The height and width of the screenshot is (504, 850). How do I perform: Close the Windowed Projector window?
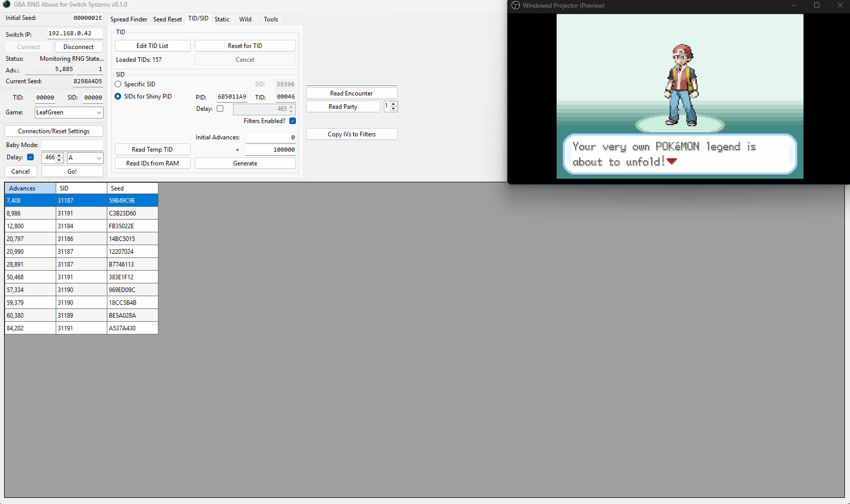pyautogui.click(x=840, y=6)
